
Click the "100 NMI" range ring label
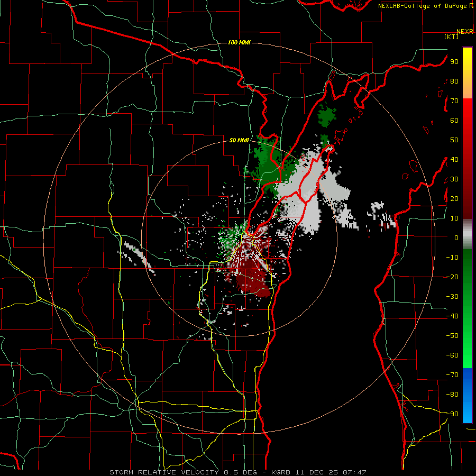tap(239, 42)
